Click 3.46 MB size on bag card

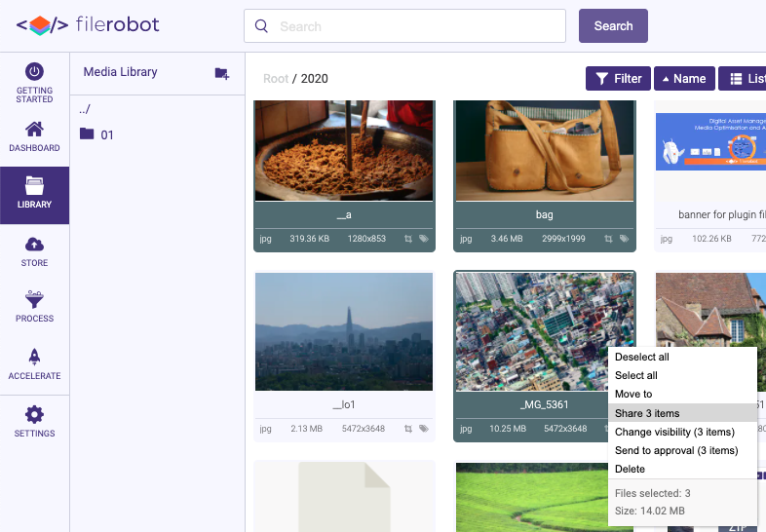(x=507, y=239)
